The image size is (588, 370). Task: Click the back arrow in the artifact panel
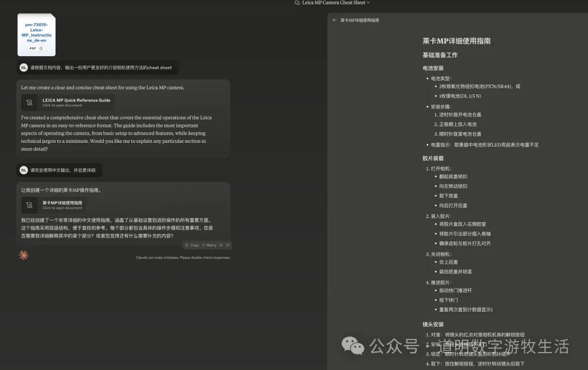coord(334,20)
